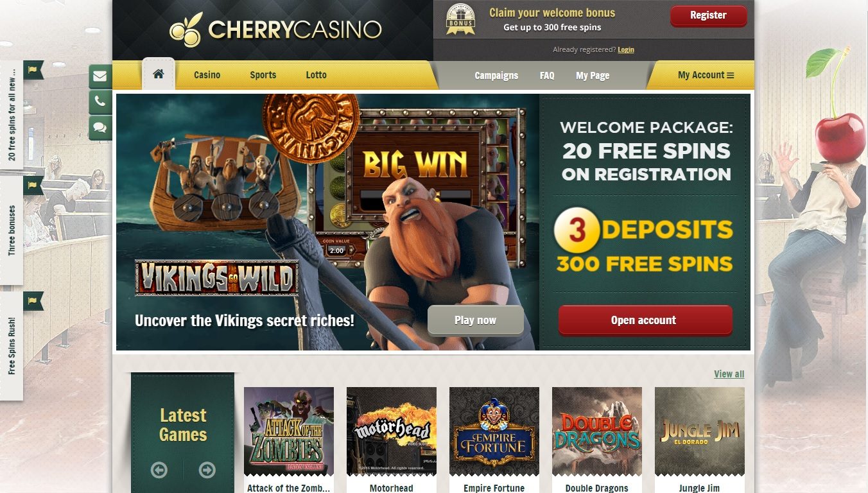This screenshot has height=493, width=868.
Task: Open the Campaigns page
Action: coord(496,76)
